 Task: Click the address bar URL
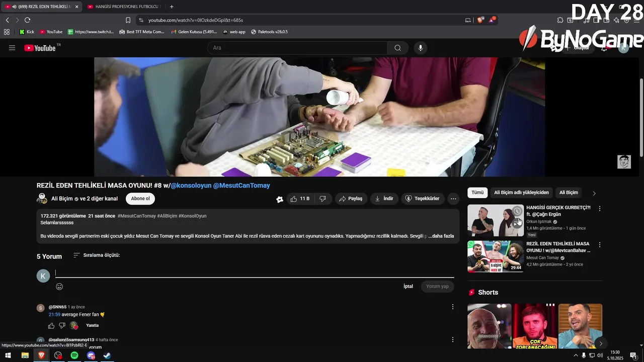196,20
